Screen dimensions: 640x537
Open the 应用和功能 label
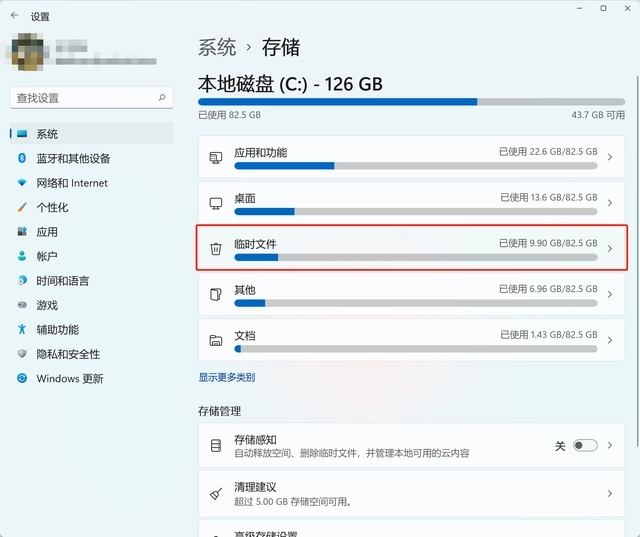click(x=260, y=153)
